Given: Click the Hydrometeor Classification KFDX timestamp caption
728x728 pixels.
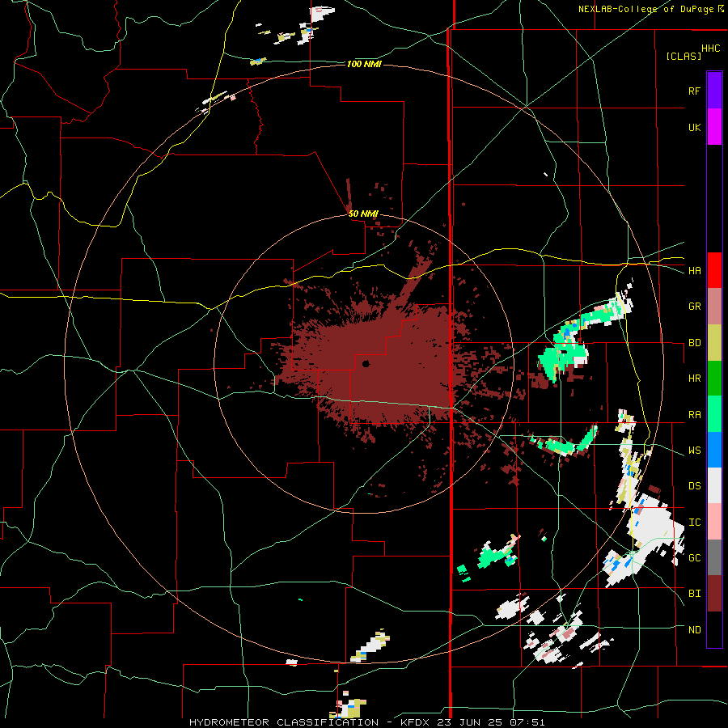Looking at the screenshot, I should [x=366, y=722].
